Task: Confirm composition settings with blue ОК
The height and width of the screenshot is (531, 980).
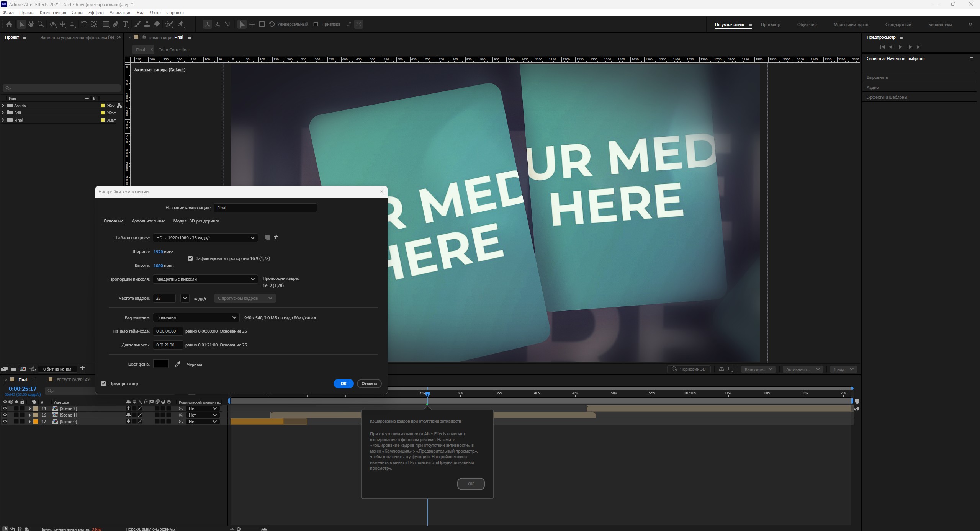Action: pos(343,384)
